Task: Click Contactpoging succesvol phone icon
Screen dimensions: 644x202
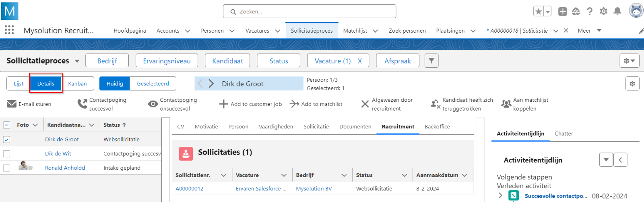Action: point(82,104)
